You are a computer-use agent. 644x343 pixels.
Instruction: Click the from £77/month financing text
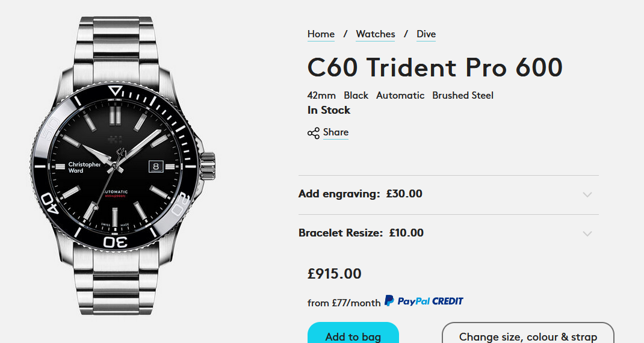pos(344,303)
